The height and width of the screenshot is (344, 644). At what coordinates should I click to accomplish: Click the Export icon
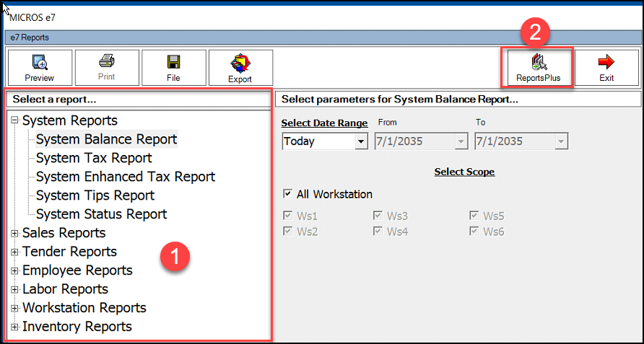pyautogui.click(x=240, y=63)
